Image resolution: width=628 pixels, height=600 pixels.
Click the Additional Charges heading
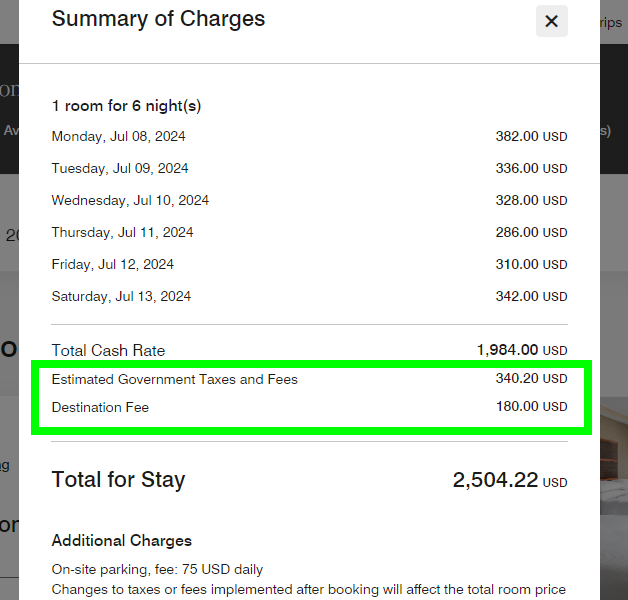pos(121,541)
